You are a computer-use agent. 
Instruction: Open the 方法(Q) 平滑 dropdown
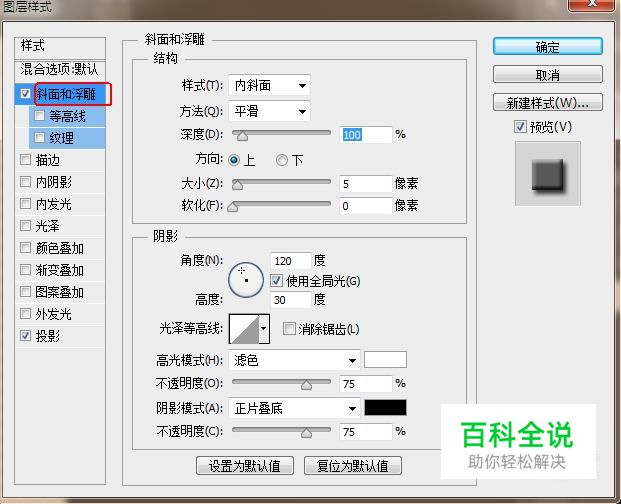(x=269, y=111)
